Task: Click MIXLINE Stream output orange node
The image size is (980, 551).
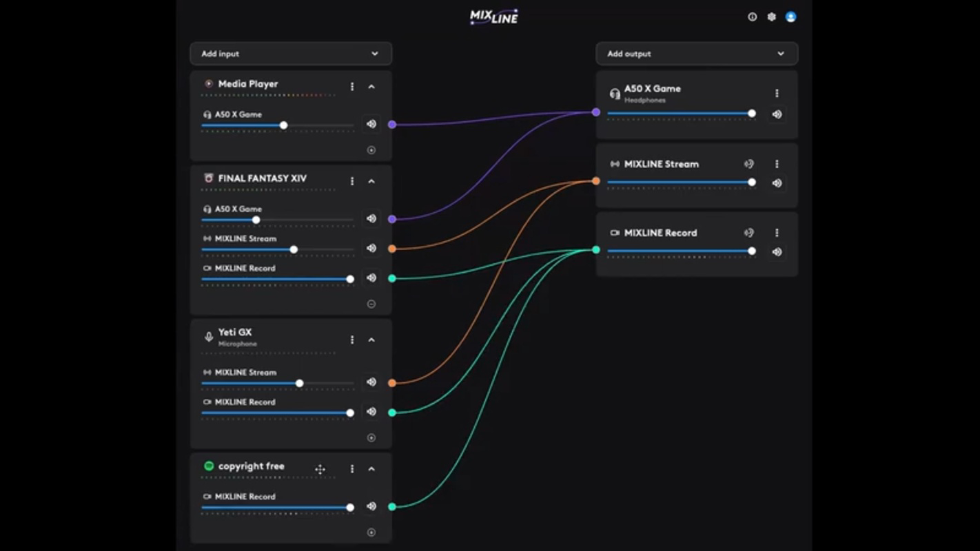Action: [x=596, y=181]
